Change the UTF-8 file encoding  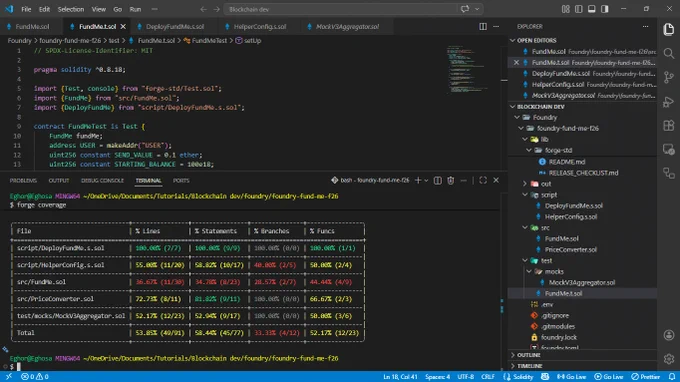(x=466, y=377)
